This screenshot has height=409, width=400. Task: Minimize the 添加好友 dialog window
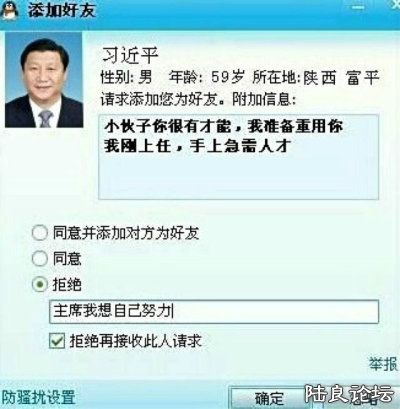(x=358, y=7)
